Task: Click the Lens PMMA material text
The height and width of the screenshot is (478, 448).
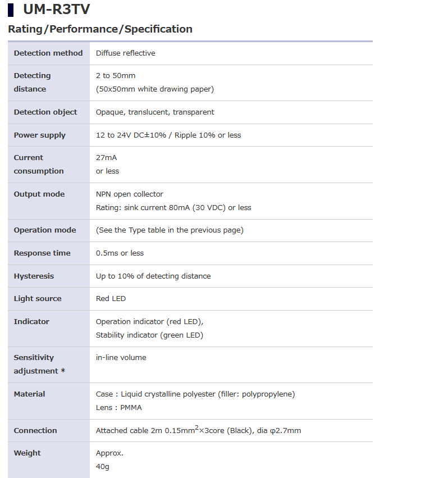Action: [119, 408]
